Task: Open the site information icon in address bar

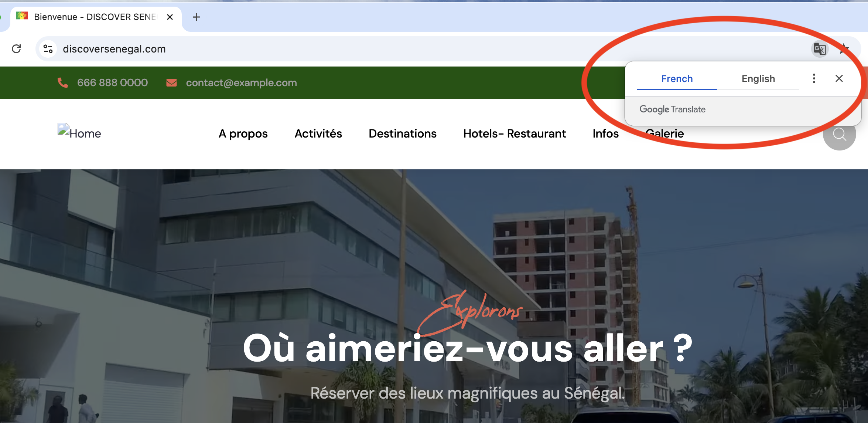Action: point(48,49)
